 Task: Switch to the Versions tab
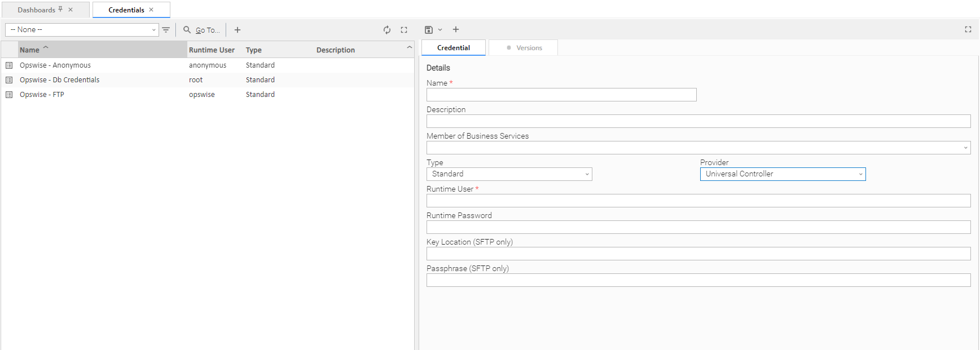tap(524, 48)
